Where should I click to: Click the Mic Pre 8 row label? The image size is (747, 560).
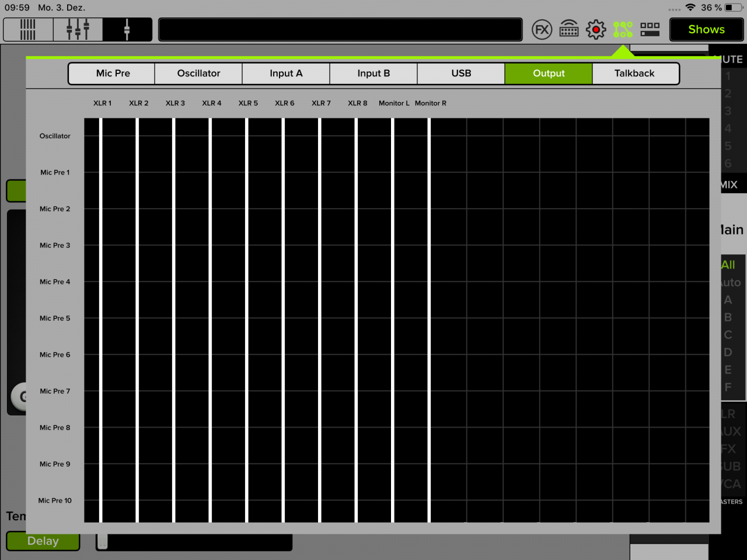[x=55, y=428]
